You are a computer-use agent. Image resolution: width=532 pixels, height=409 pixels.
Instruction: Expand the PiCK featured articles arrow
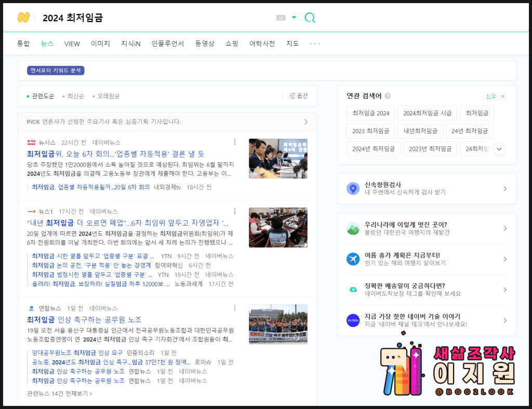305,122
